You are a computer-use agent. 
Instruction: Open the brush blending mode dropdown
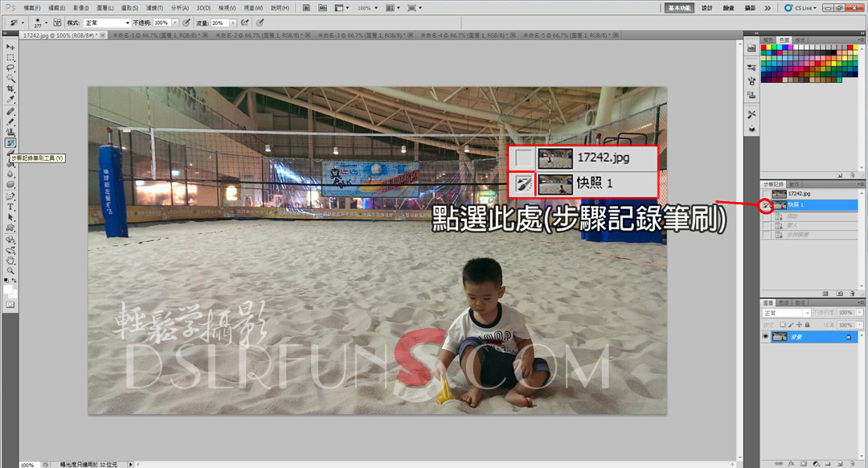tap(108, 23)
